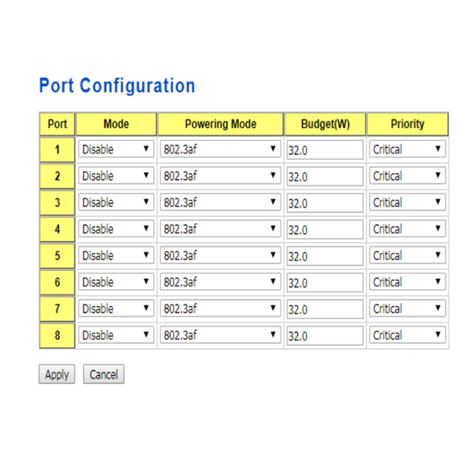Open Powering Mode dropdown for port 6

click(x=220, y=281)
